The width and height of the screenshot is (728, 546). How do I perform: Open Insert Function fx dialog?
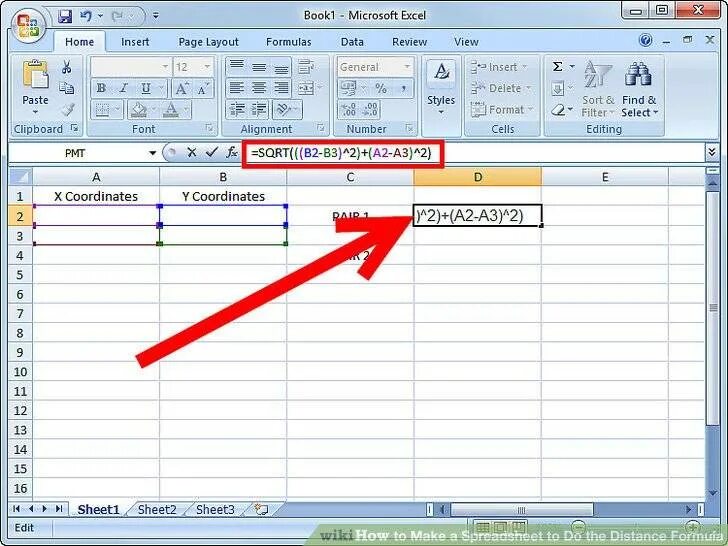[x=232, y=152]
